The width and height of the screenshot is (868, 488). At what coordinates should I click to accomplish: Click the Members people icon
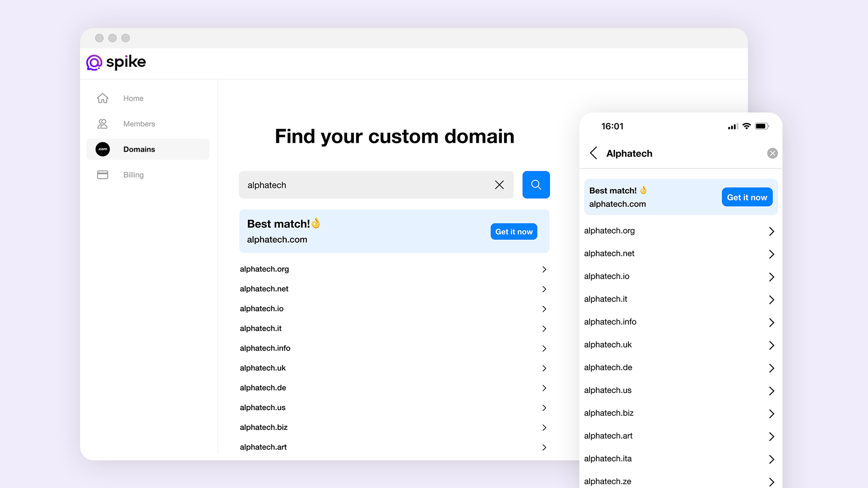pyautogui.click(x=103, y=124)
